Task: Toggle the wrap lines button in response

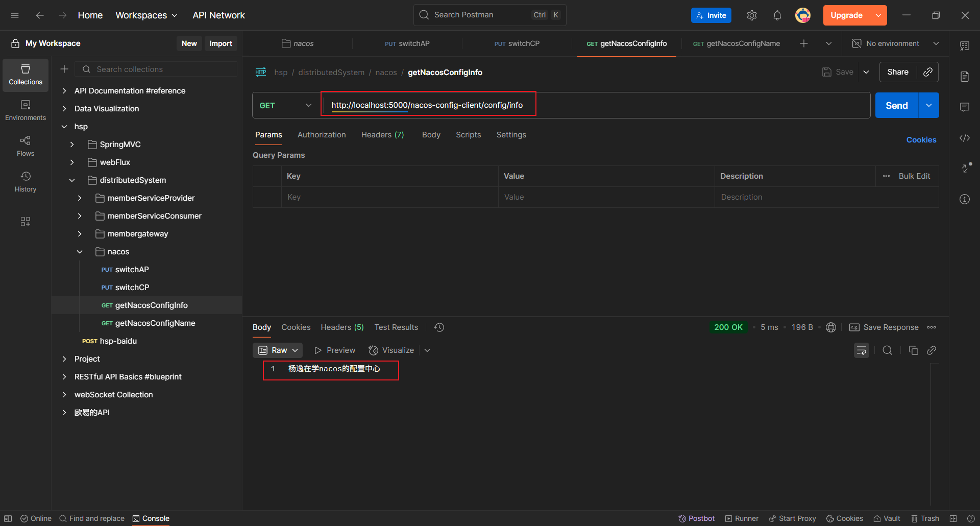Action: point(861,350)
